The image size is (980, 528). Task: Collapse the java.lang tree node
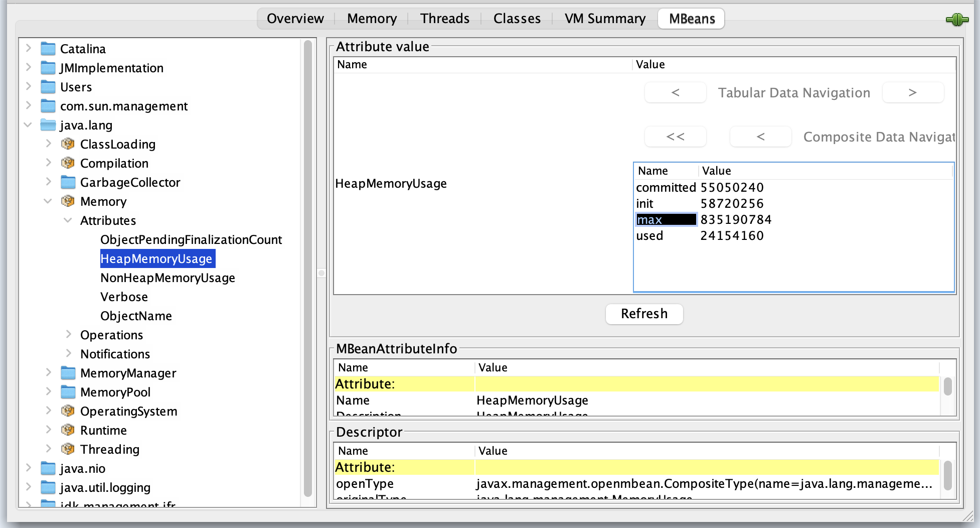pos(28,125)
